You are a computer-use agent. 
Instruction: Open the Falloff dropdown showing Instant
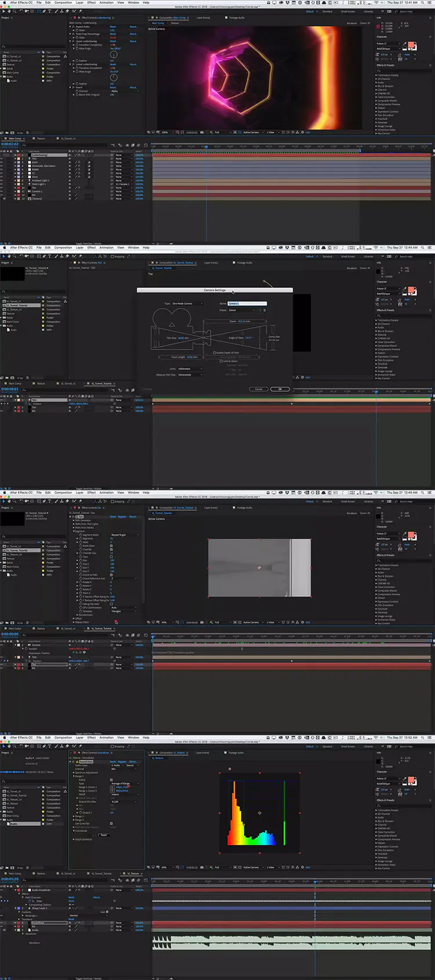(x=125, y=794)
